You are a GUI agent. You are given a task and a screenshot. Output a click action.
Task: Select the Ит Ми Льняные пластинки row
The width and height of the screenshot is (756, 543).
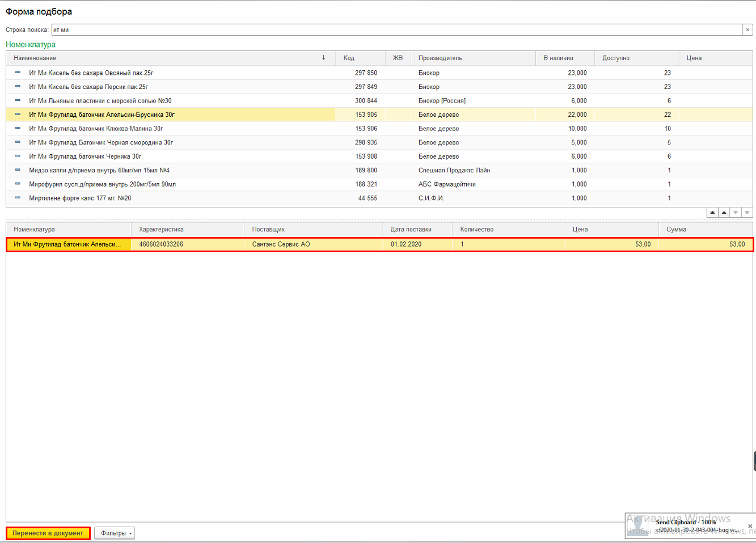[x=100, y=101]
